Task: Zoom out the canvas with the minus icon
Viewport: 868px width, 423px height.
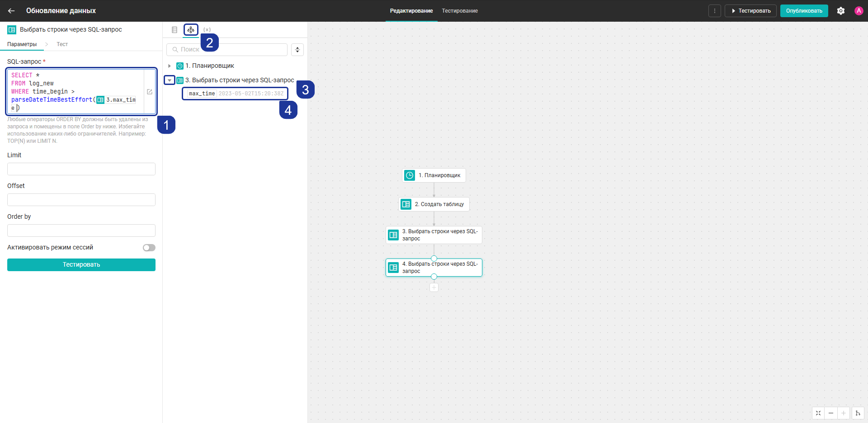Action: click(831, 413)
